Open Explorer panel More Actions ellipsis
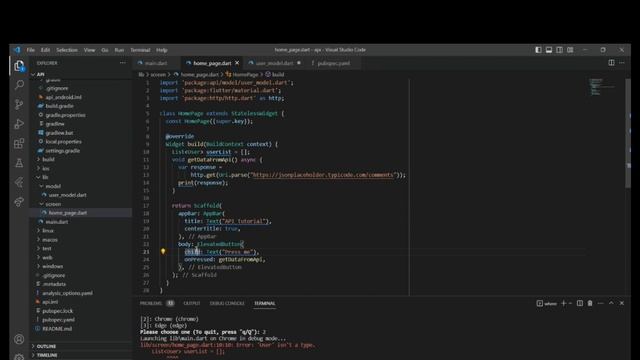The width and height of the screenshot is (640, 360). pos(122,63)
